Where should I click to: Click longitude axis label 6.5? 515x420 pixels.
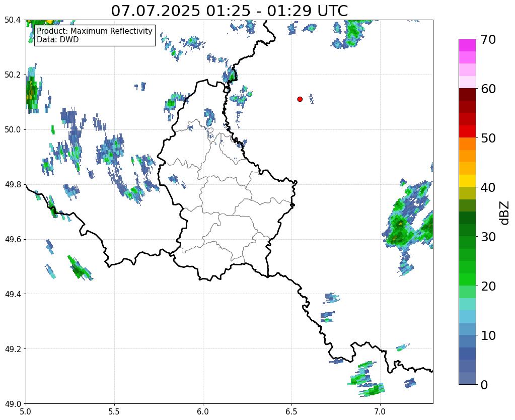[x=291, y=411]
